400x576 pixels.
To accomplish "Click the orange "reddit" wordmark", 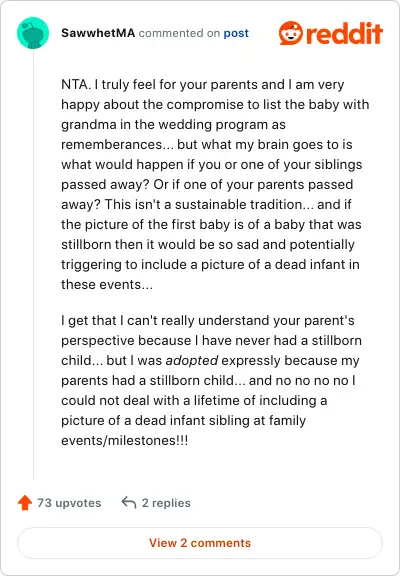I will click(344, 33).
